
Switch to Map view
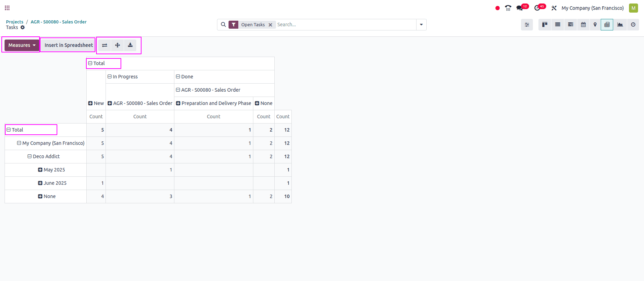(x=595, y=24)
